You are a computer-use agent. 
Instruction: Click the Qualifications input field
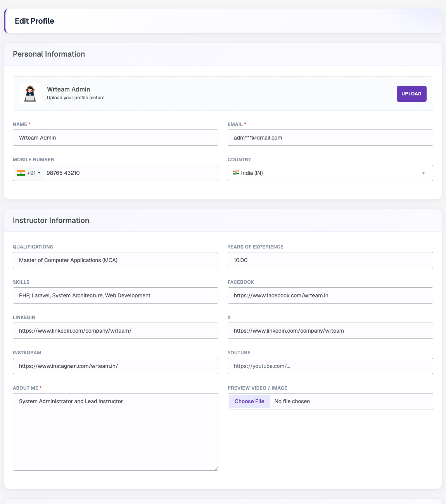tap(116, 260)
